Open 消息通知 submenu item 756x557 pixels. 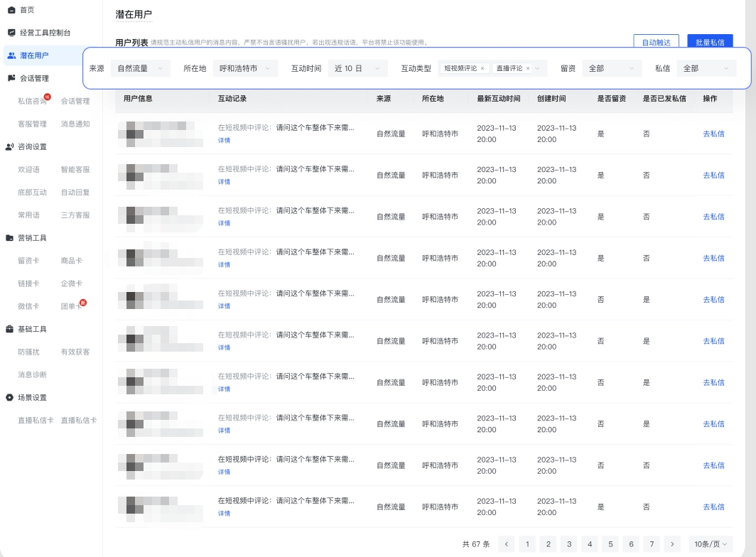tap(75, 124)
